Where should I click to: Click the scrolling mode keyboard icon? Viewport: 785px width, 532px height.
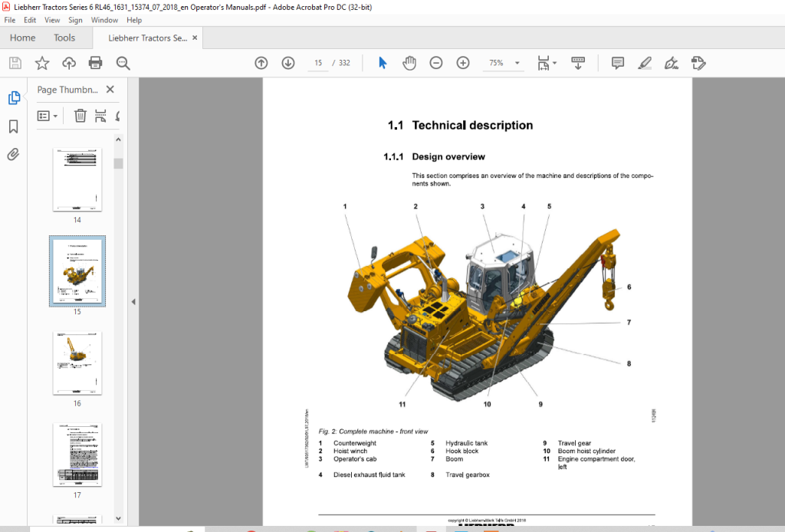578,63
